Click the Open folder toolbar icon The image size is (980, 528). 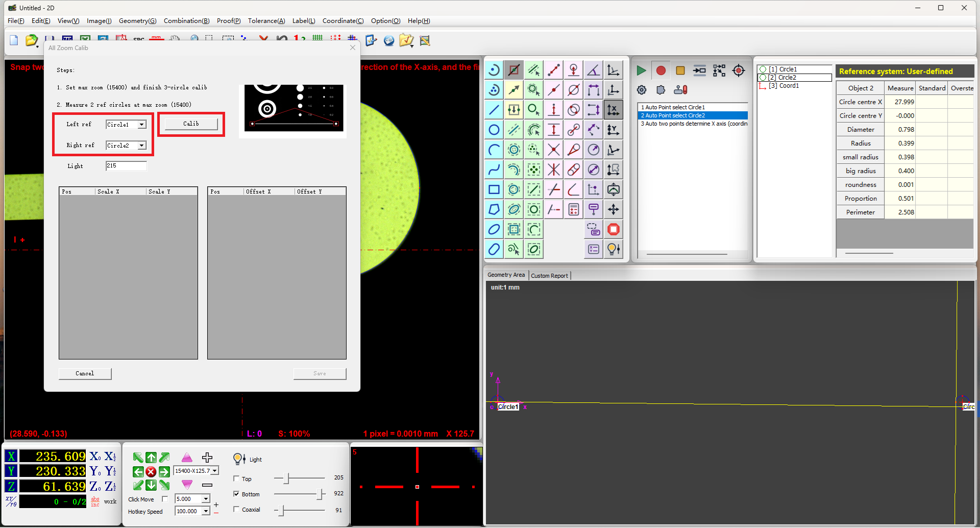[32, 40]
